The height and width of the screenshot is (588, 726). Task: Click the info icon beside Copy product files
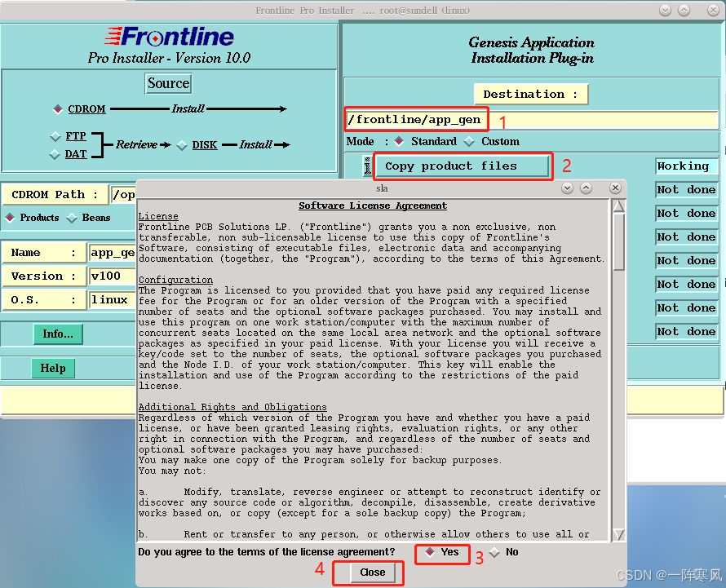[368, 166]
